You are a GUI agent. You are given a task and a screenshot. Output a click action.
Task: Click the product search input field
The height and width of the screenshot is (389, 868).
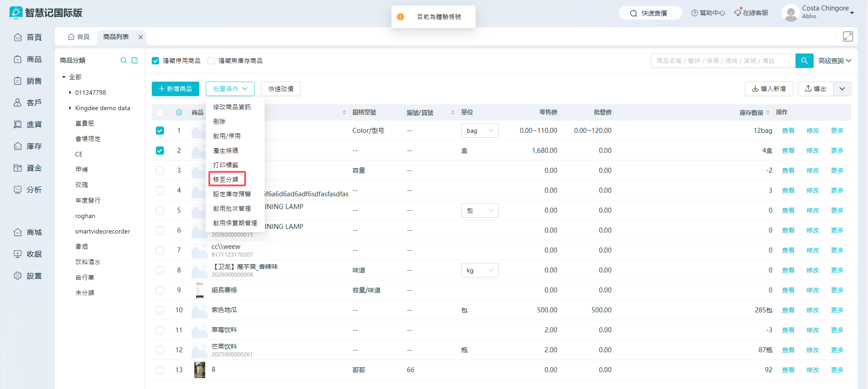(723, 61)
